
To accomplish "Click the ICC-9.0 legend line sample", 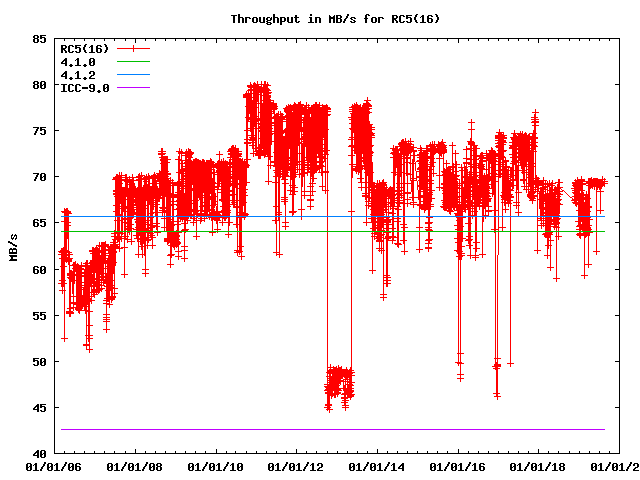I will 133,88.
